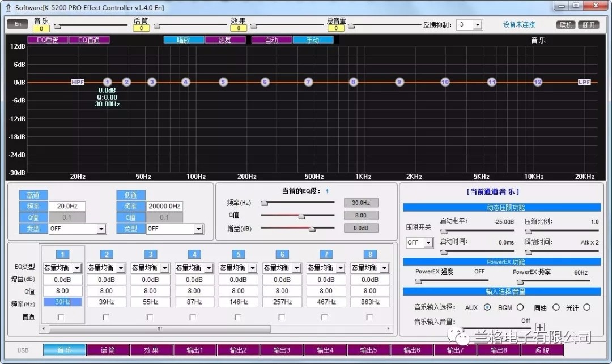Viewport: 612px width, 364px height.
Task: Click the 总音量 master volume slider
Action: coord(351,25)
